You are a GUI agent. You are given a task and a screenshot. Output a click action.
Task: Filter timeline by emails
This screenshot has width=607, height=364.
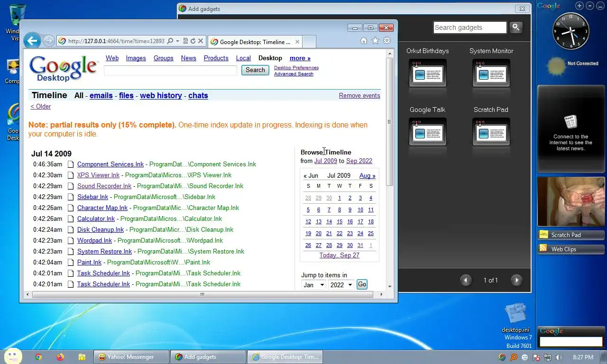(101, 95)
